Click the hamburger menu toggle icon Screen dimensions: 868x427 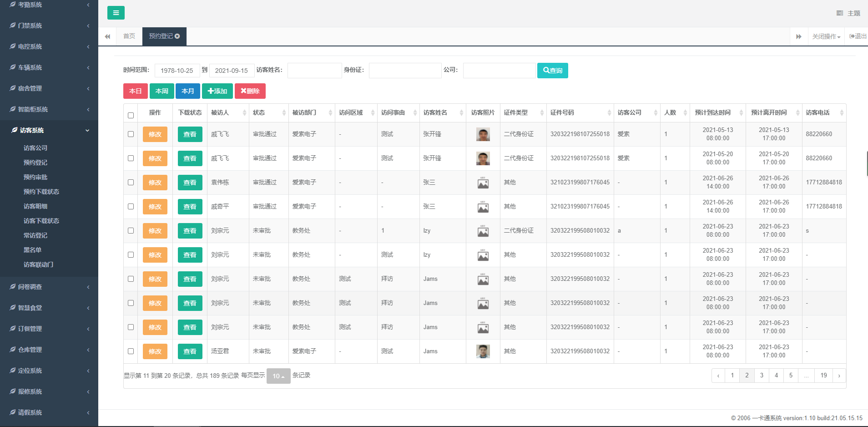(x=116, y=13)
